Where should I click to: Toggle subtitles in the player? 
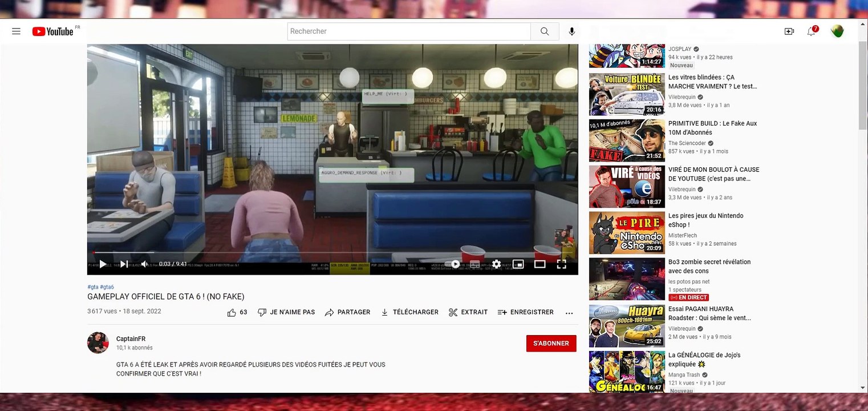pyautogui.click(x=474, y=264)
